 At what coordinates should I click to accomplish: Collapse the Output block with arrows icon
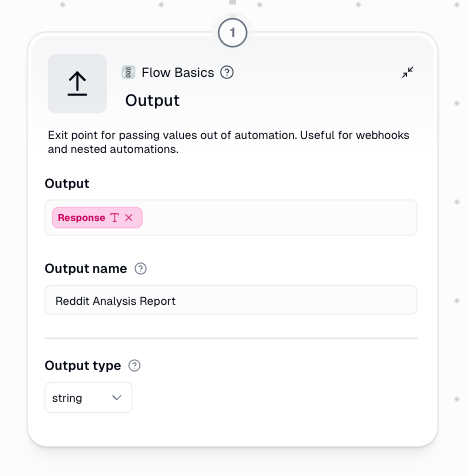coord(408,72)
